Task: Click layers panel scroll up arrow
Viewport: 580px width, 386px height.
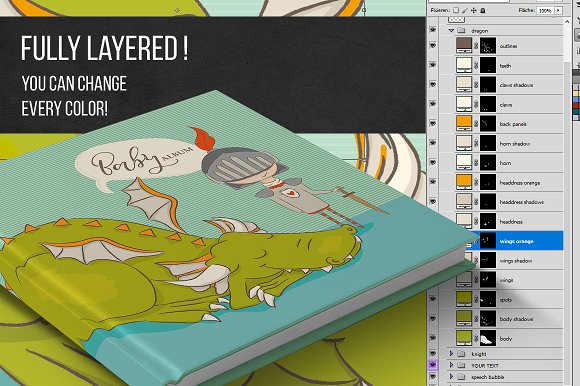Action: [567, 22]
